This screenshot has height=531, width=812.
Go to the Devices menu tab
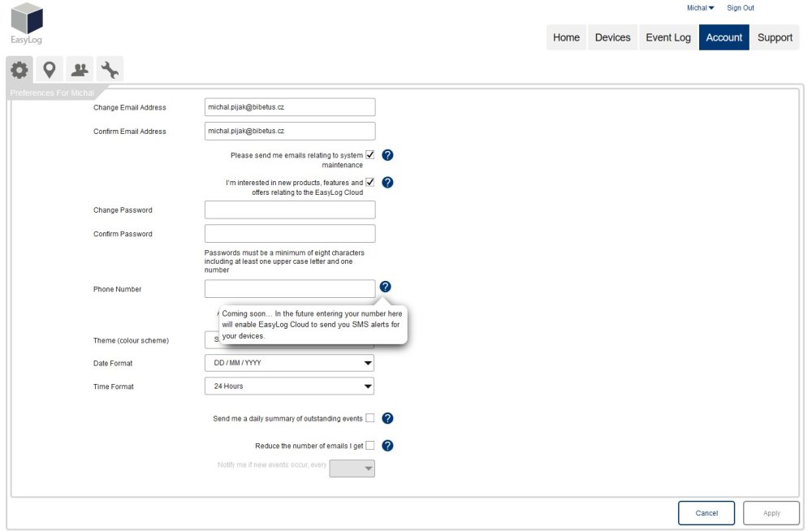point(612,37)
